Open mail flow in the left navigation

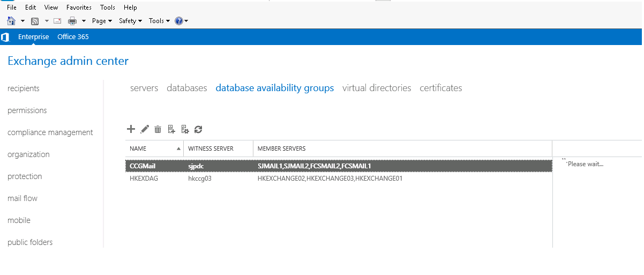(23, 198)
